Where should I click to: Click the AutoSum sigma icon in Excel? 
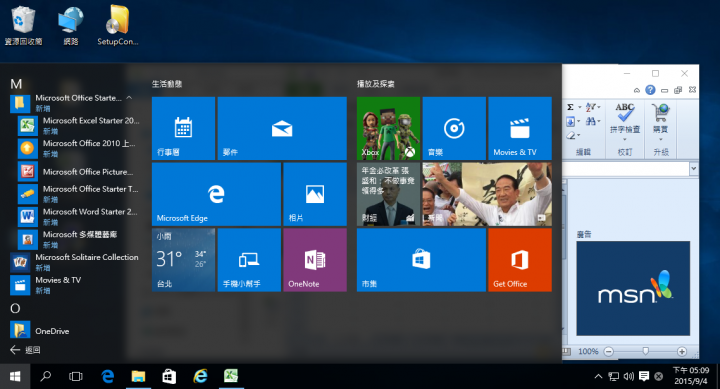coord(570,107)
